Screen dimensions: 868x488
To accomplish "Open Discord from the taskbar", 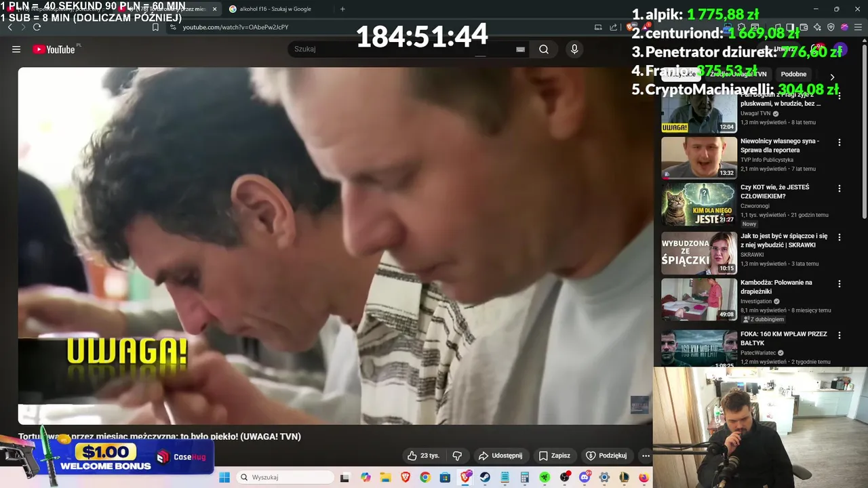I will tap(585, 477).
